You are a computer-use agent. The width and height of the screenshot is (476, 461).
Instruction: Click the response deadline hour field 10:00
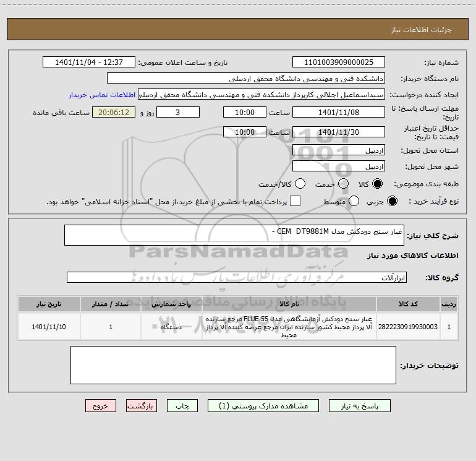pyautogui.click(x=245, y=112)
